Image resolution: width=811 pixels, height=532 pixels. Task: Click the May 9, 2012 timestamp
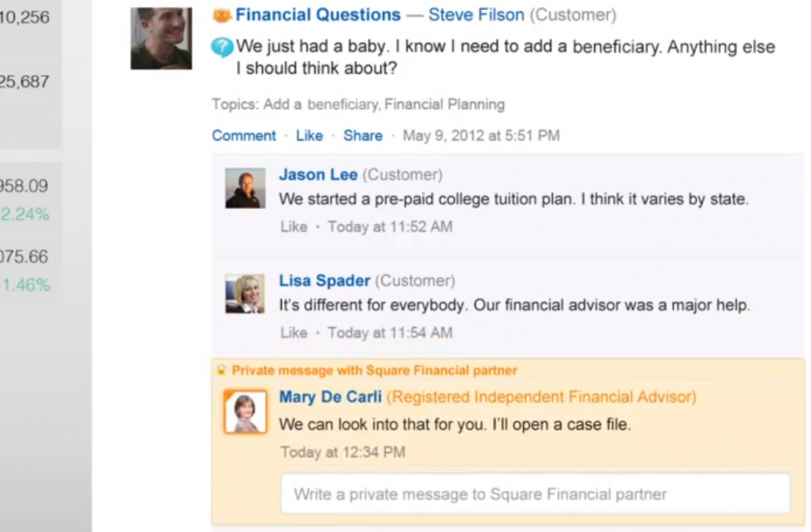[x=481, y=135]
